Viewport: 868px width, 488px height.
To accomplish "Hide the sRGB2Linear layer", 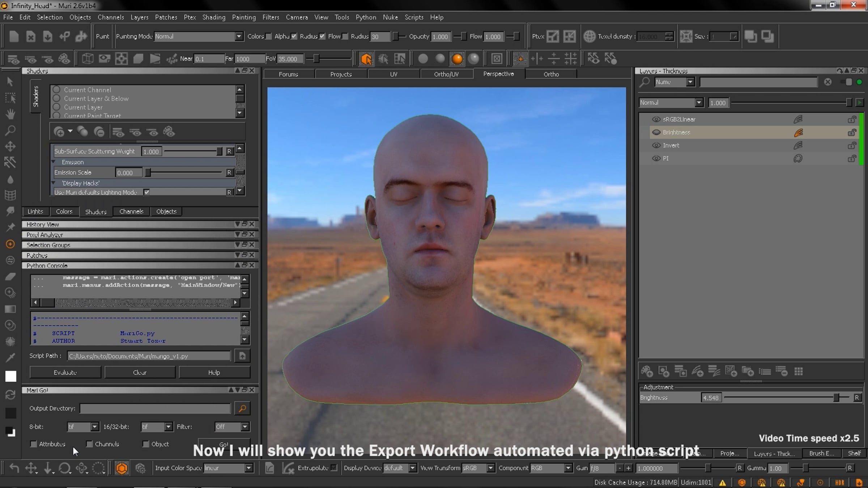I will [x=656, y=119].
